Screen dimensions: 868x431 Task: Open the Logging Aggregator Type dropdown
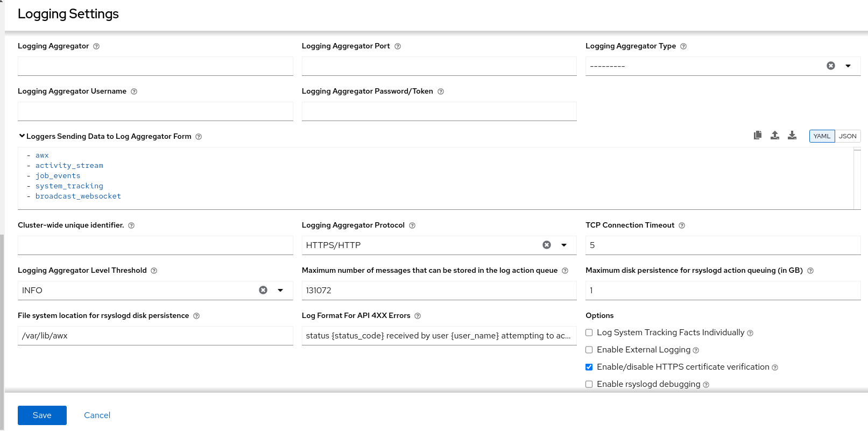848,66
